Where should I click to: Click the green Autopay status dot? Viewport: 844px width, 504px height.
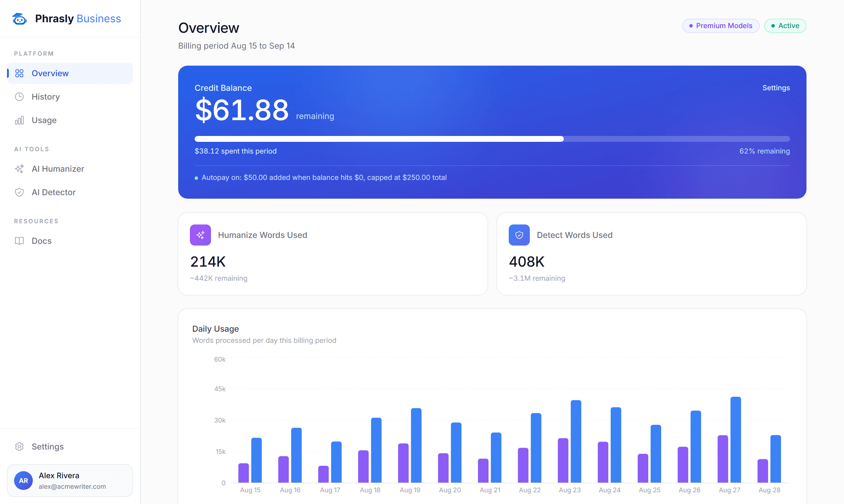(x=196, y=178)
